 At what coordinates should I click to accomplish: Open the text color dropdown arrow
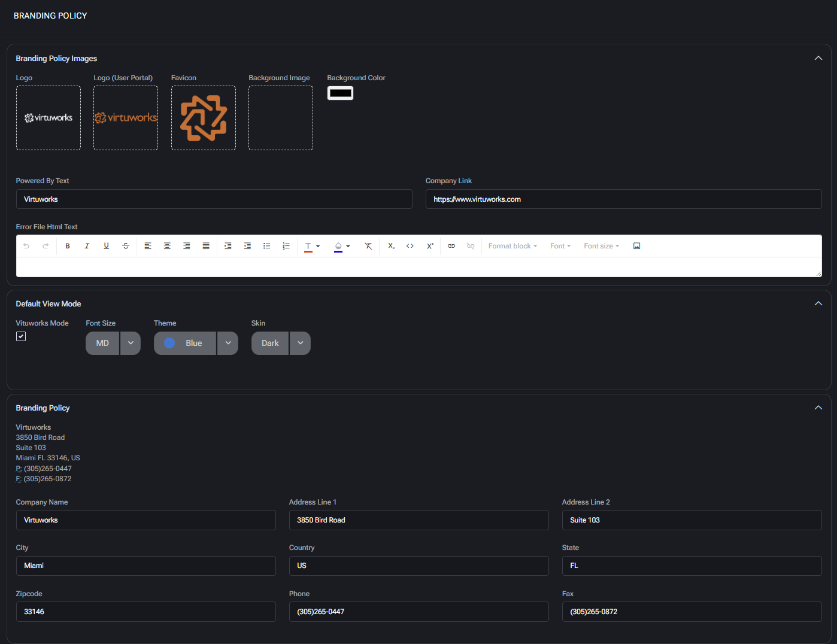tap(318, 246)
